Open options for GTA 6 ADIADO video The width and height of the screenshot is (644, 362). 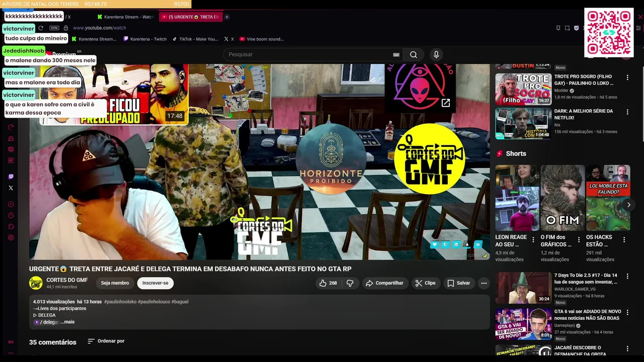(627, 312)
